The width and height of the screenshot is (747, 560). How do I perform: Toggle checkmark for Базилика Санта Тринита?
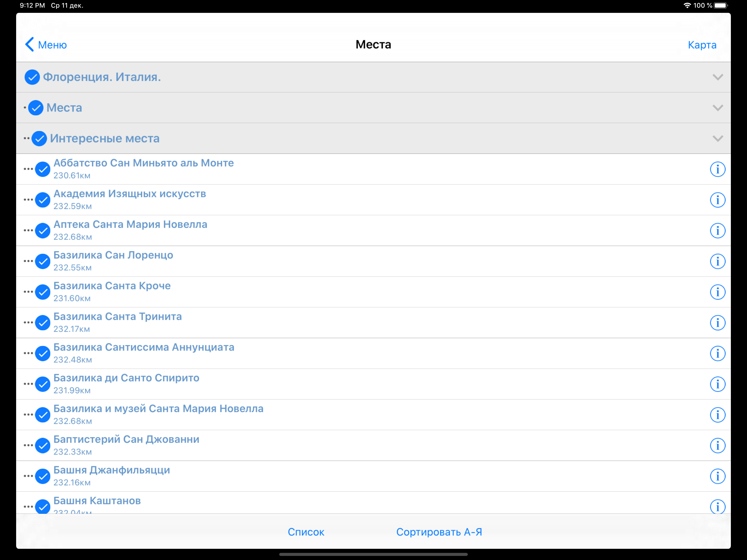[x=43, y=323]
